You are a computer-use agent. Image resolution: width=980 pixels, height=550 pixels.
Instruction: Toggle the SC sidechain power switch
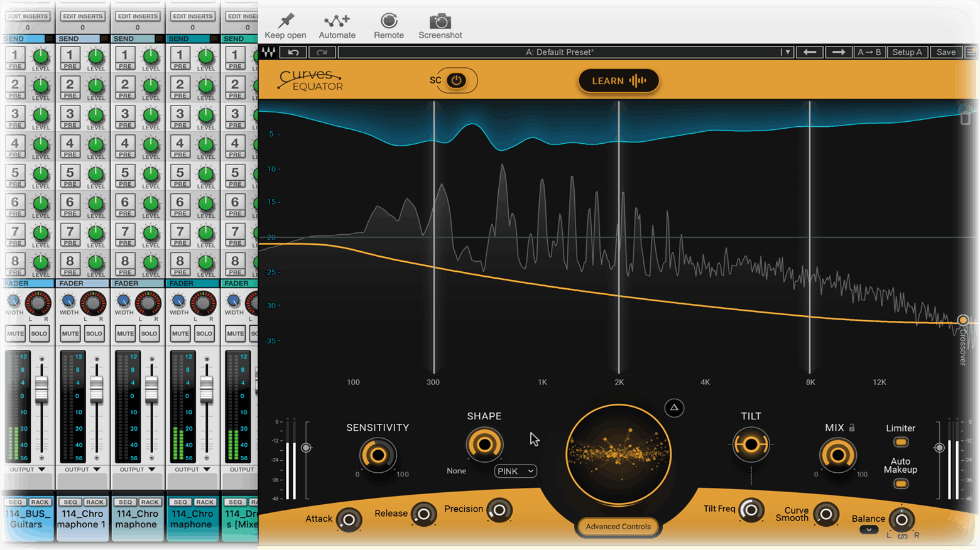tap(457, 80)
